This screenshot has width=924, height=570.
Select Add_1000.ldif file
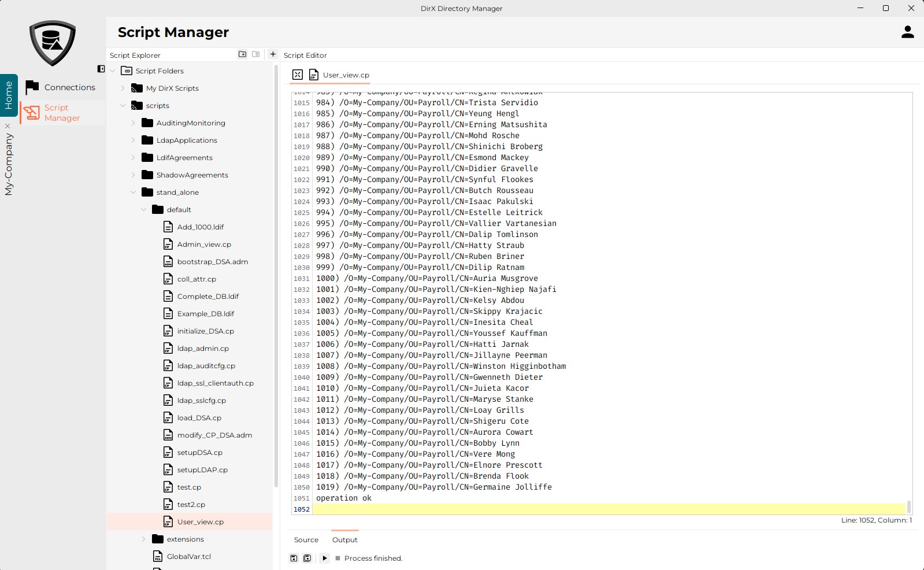(200, 227)
